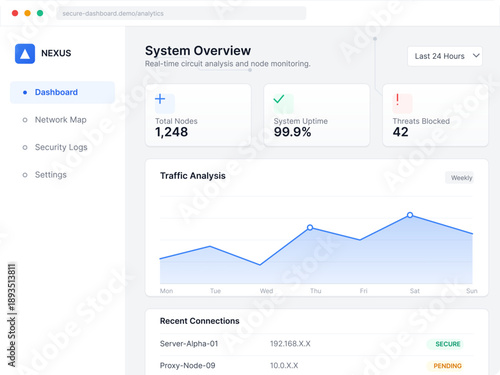Viewport: 500px width, 375px height.
Task: Click the green window dot in title bar
Action: tap(40, 13)
